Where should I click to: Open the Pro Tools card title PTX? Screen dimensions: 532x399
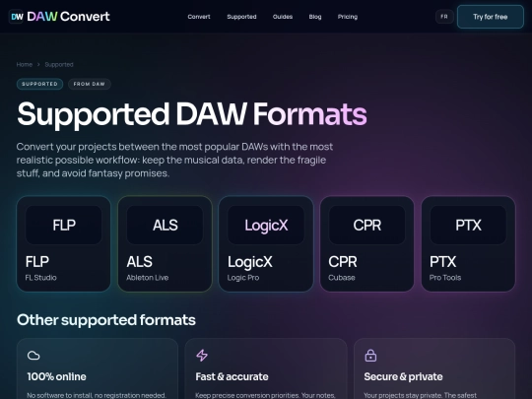click(x=442, y=262)
